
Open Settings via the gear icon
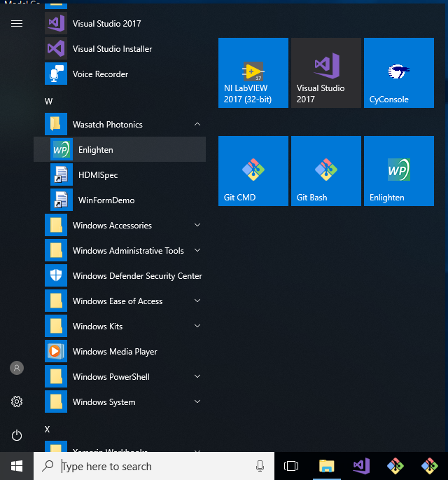(x=17, y=402)
